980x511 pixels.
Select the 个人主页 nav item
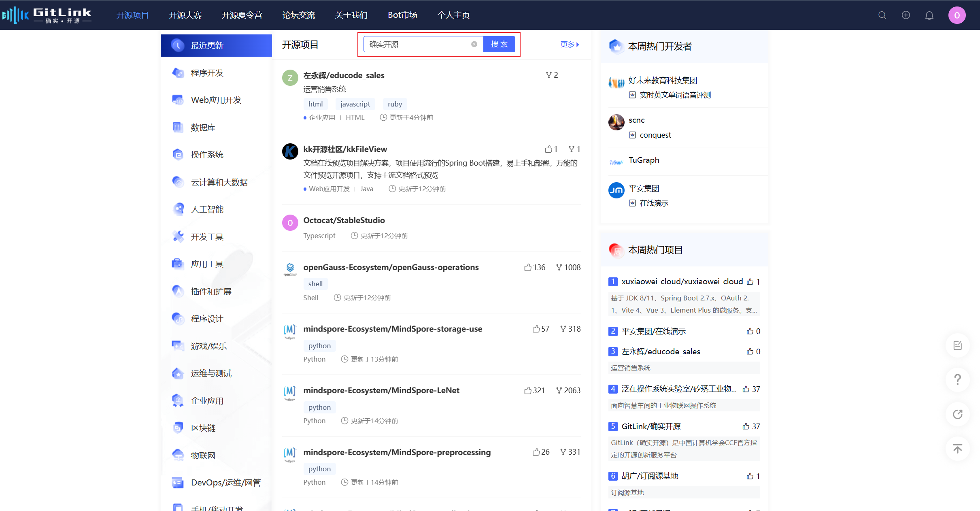tap(453, 15)
